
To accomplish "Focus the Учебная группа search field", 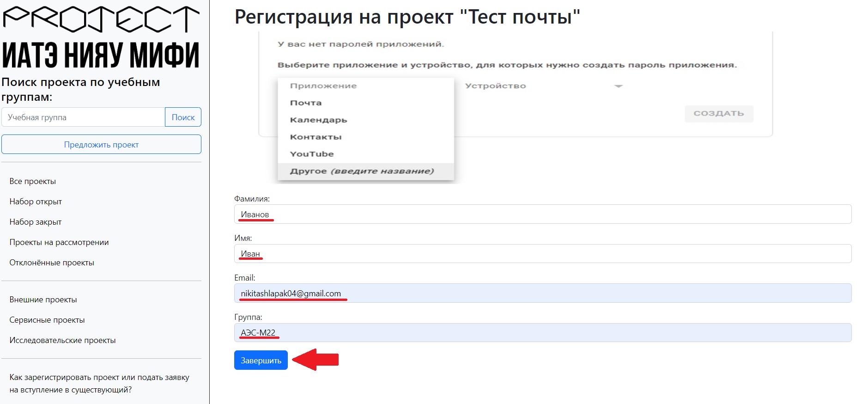I will (x=83, y=117).
